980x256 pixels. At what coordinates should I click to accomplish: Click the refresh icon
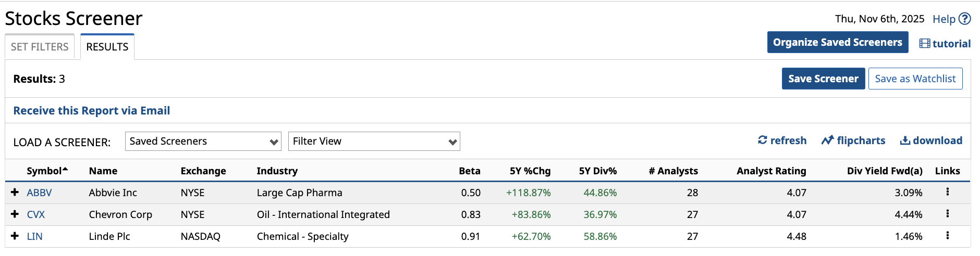point(763,140)
